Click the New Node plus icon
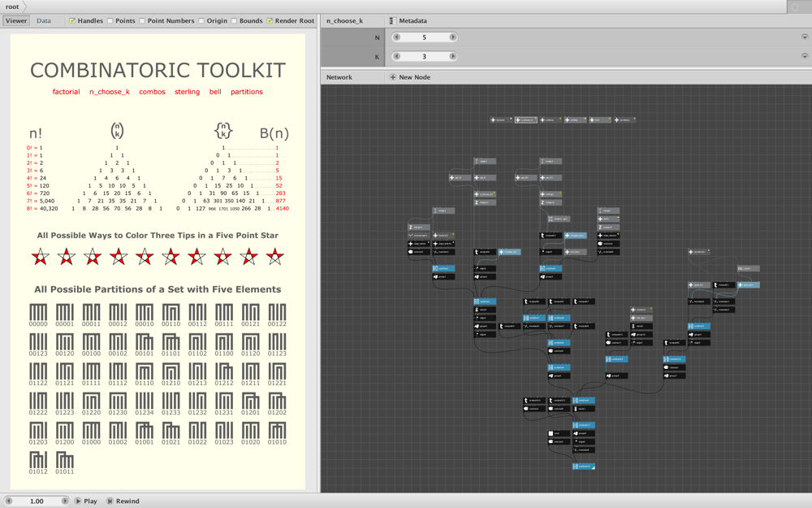This screenshot has height=508, width=812. click(393, 77)
